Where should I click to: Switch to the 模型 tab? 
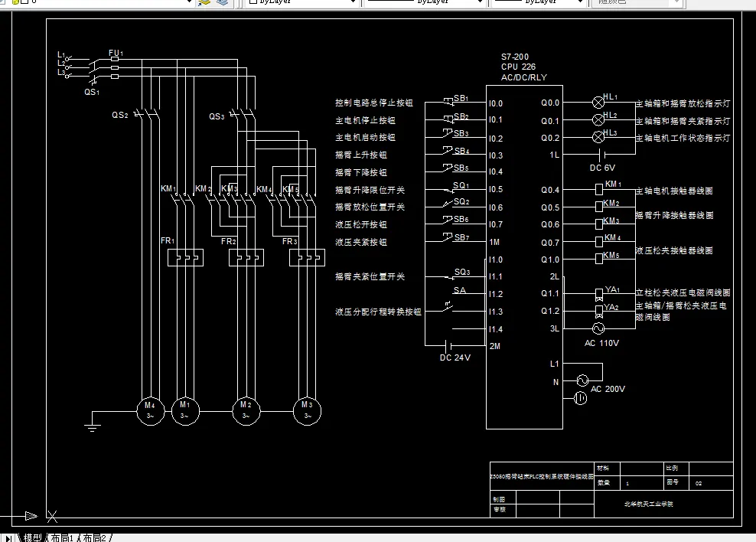(x=32, y=537)
